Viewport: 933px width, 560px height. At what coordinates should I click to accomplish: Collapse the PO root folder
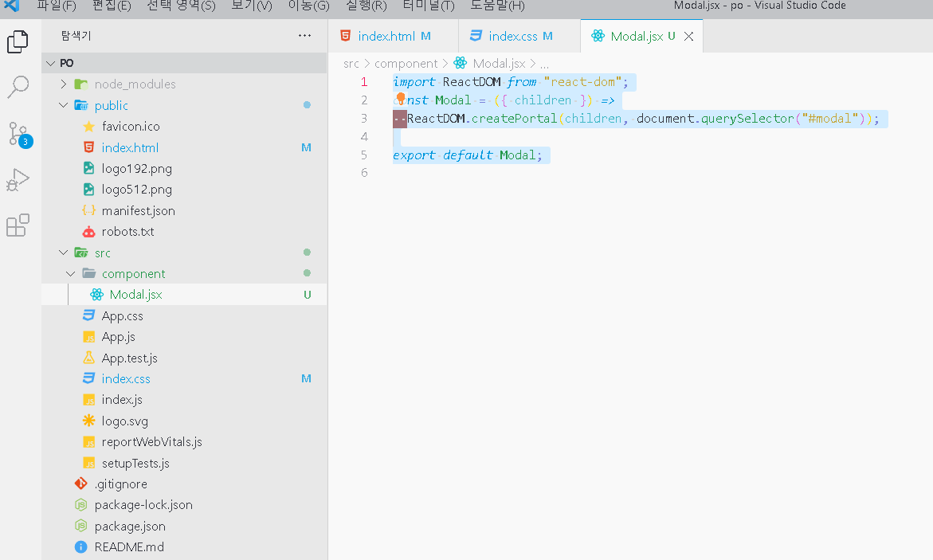[50, 63]
